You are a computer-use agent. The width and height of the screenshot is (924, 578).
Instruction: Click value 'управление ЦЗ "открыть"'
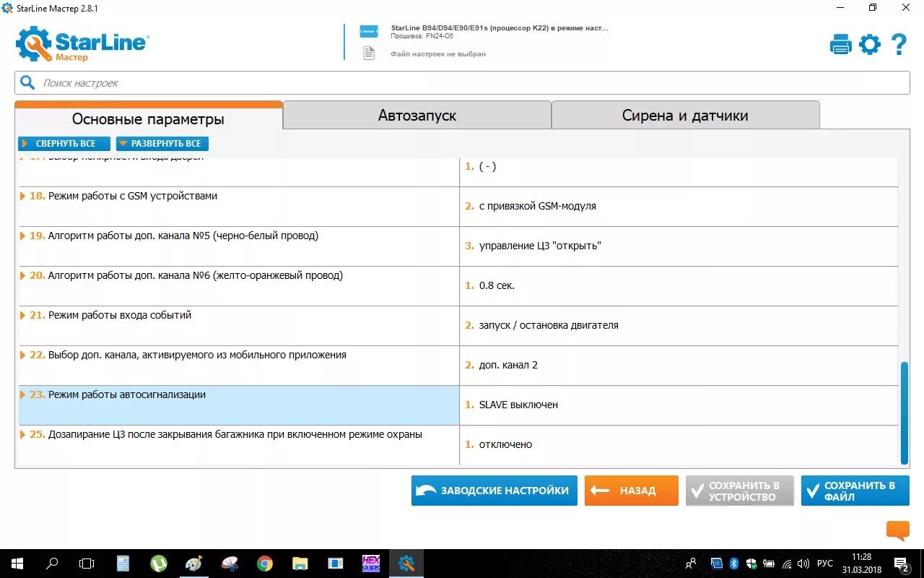(540, 246)
